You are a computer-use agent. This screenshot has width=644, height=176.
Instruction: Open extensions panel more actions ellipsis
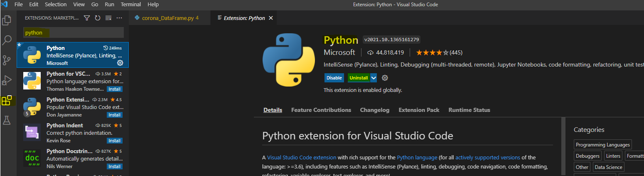click(119, 18)
